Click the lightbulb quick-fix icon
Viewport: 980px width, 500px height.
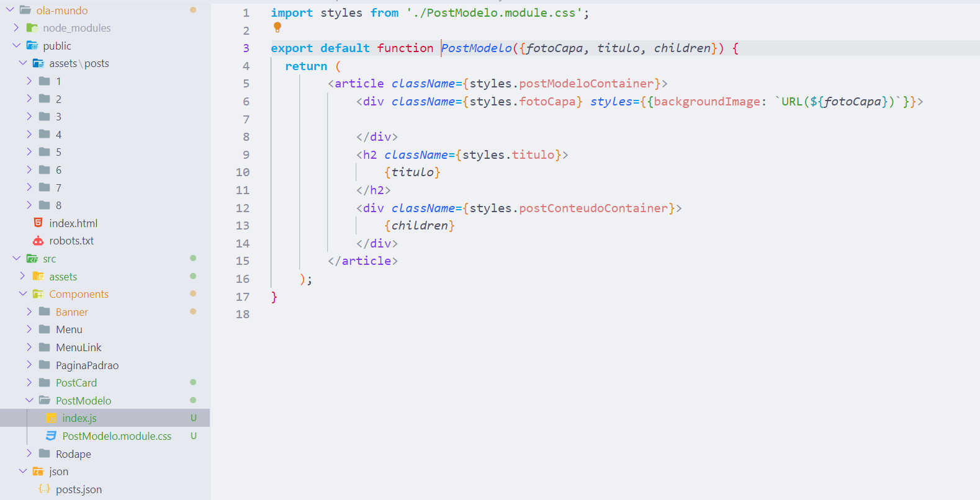pos(277,27)
